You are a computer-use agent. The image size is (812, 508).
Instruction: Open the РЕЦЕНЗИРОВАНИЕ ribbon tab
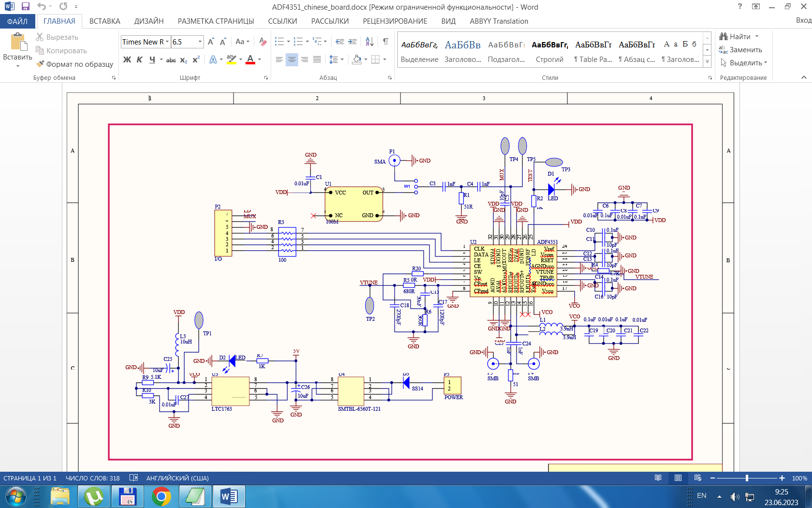point(395,21)
